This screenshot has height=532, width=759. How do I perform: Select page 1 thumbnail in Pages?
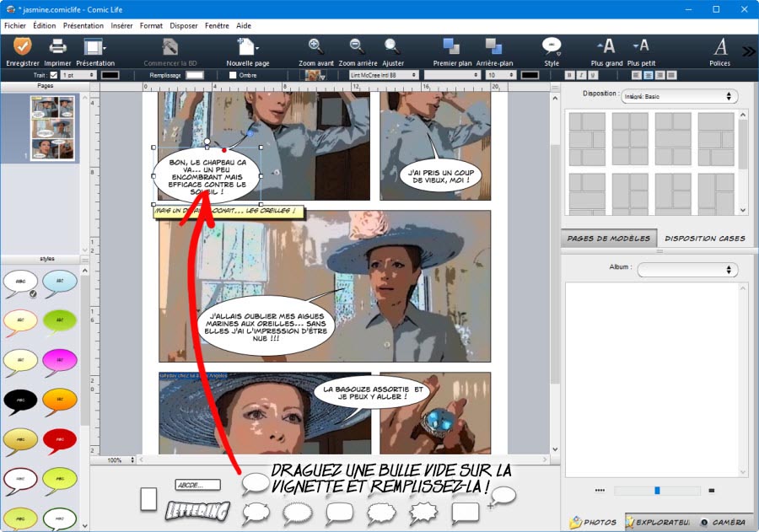click(x=52, y=127)
